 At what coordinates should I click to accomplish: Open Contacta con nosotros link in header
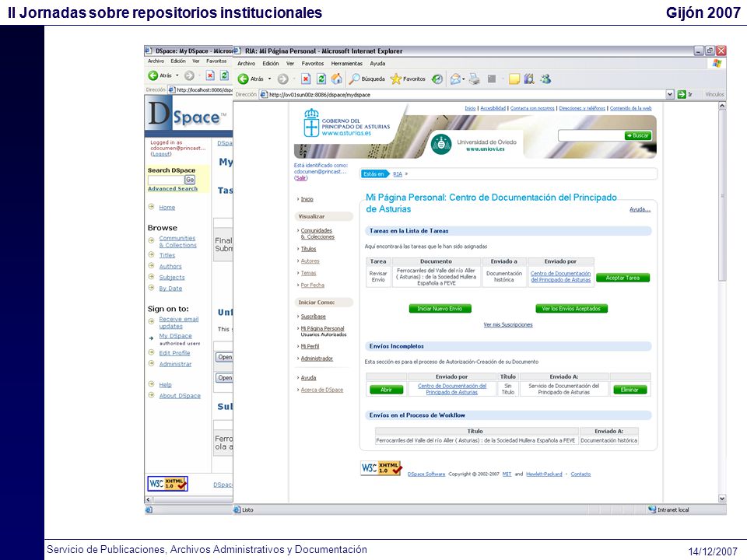(x=532, y=109)
